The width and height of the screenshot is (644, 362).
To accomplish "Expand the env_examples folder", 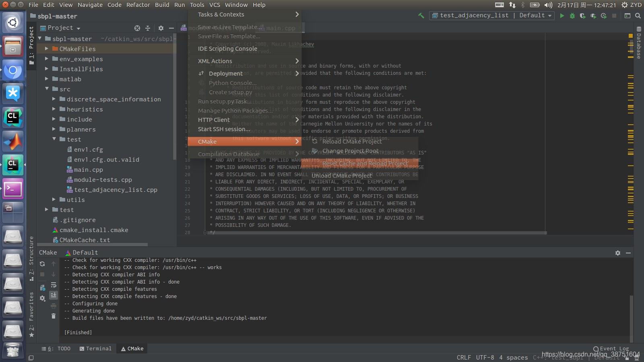I will (x=47, y=59).
